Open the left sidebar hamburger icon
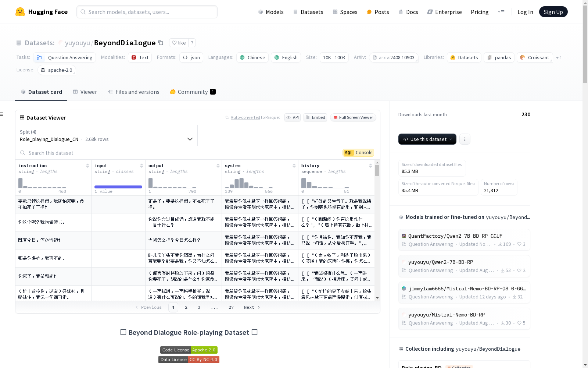The width and height of the screenshot is (588, 368). point(2,114)
